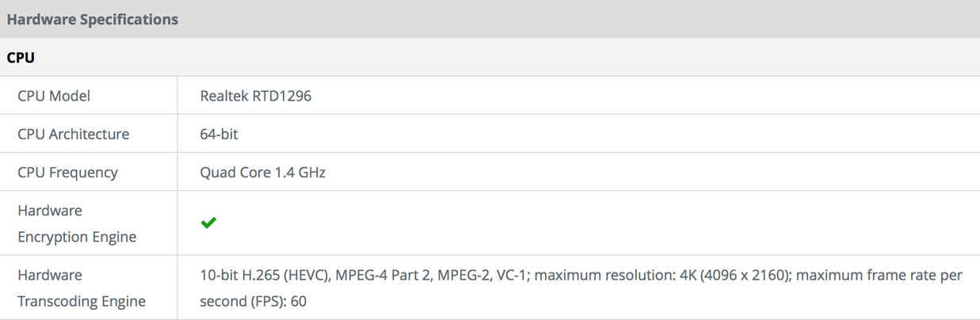
Task: Click the Transcoding Engine label line
Action: 82,301
